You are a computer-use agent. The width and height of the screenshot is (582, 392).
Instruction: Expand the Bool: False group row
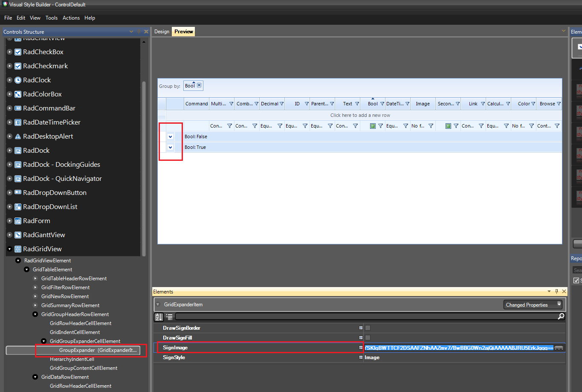(x=170, y=136)
